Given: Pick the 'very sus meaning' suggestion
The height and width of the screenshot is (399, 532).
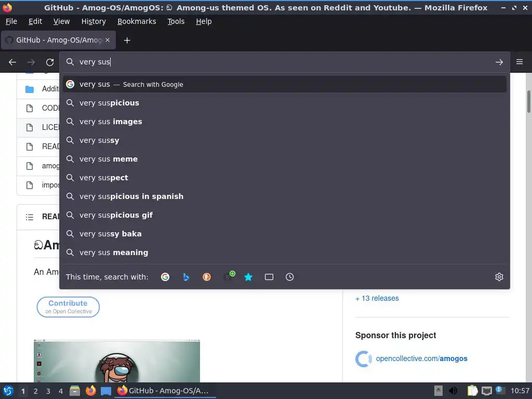Looking at the screenshot, I should [x=284, y=252].
